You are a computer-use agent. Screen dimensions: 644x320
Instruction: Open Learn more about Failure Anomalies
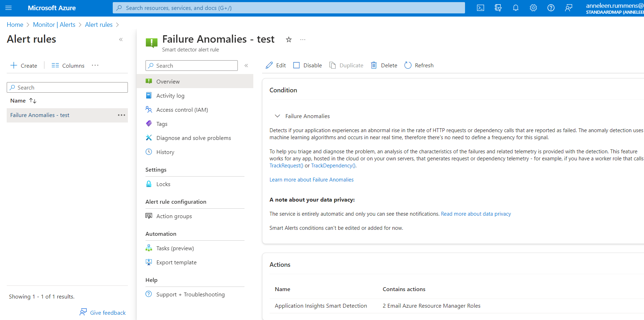point(311,180)
